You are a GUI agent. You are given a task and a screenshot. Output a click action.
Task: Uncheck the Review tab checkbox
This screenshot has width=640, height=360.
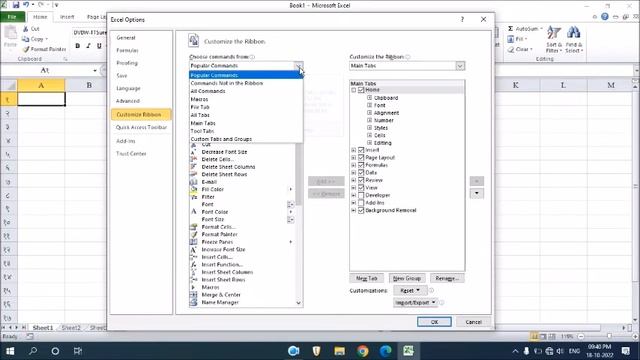(361, 180)
